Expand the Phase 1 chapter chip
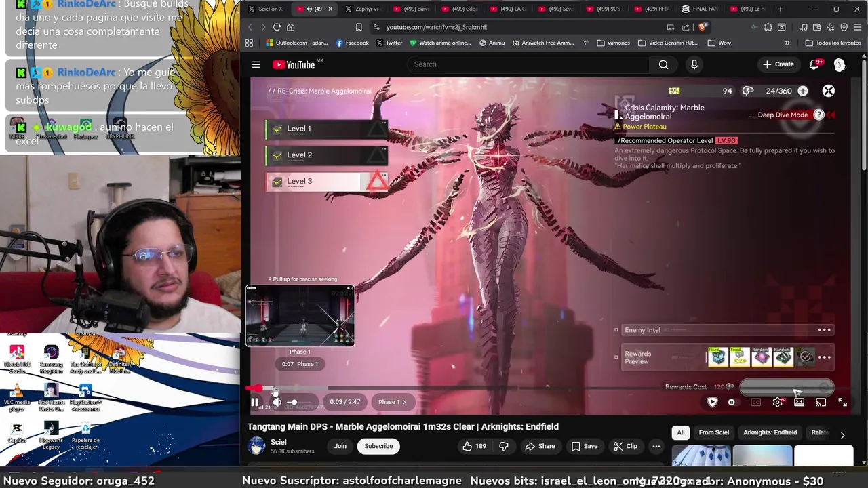Screen dimensions: 868x488 (391, 402)
